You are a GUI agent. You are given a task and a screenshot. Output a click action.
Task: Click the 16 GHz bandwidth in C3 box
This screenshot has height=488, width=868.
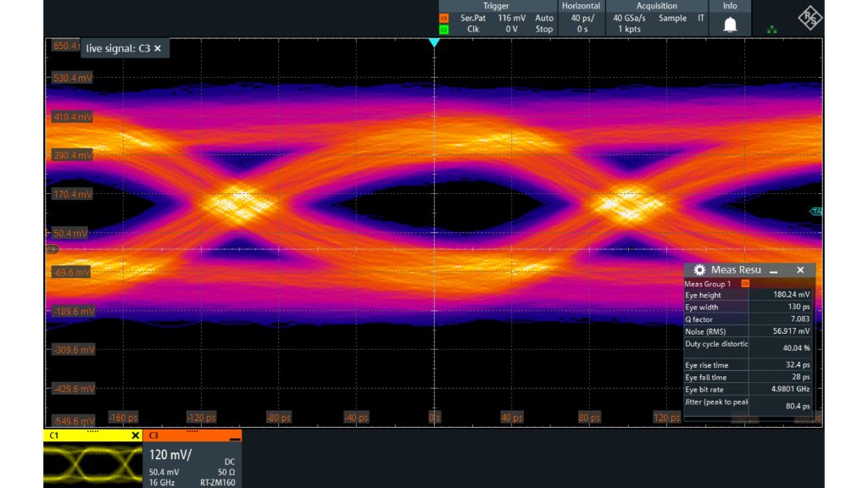click(x=162, y=482)
